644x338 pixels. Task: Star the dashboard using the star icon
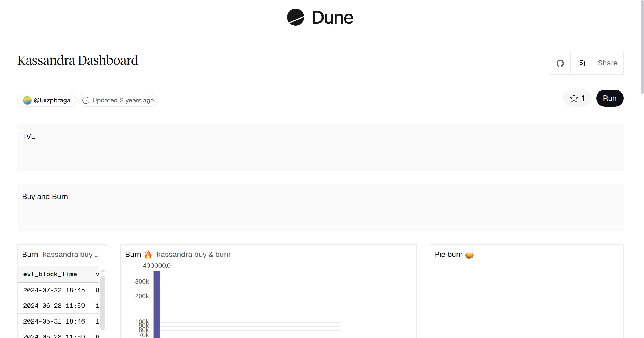(x=573, y=98)
